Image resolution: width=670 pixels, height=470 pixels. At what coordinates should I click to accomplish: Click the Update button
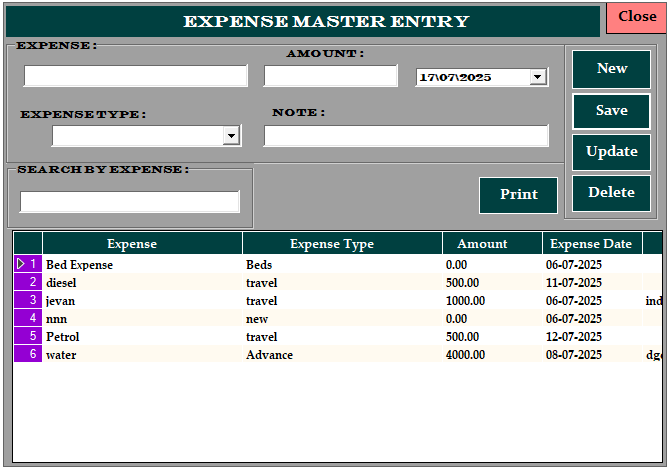point(611,152)
